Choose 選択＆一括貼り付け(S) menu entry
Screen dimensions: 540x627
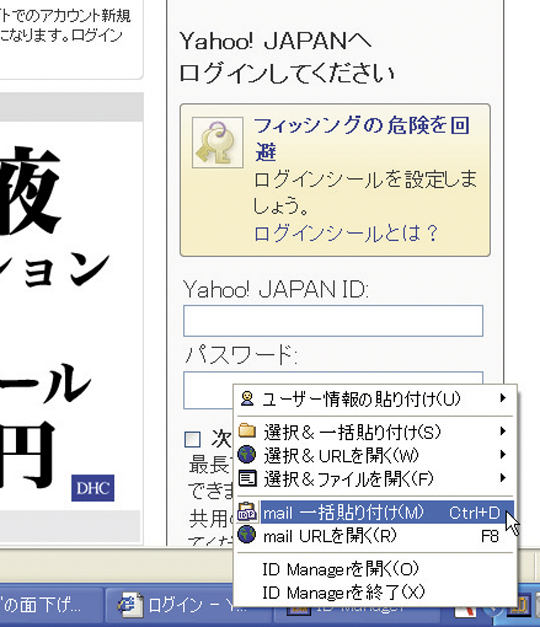pos(375,431)
